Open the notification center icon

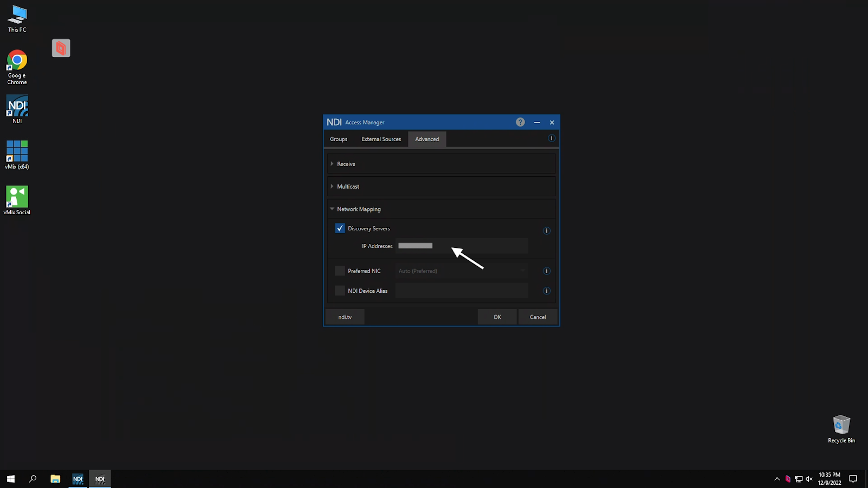tap(853, 479)
